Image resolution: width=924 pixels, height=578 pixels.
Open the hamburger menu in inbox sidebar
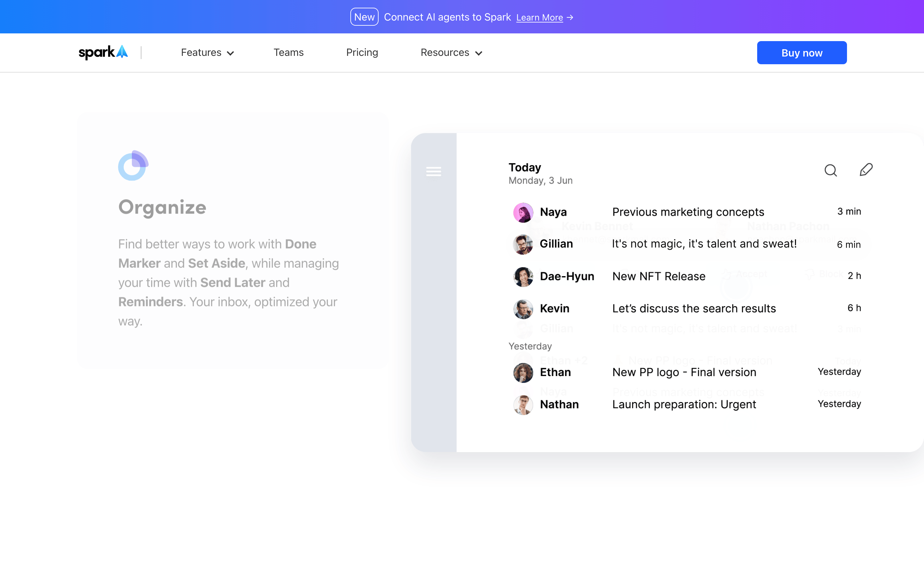click(x=433, y=172)
